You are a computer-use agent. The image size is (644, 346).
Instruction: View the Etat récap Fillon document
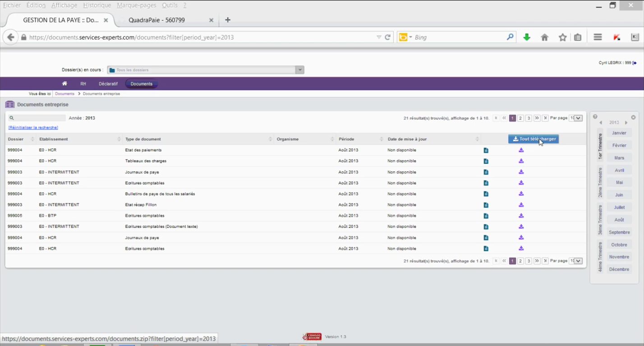tap(486, 205)
